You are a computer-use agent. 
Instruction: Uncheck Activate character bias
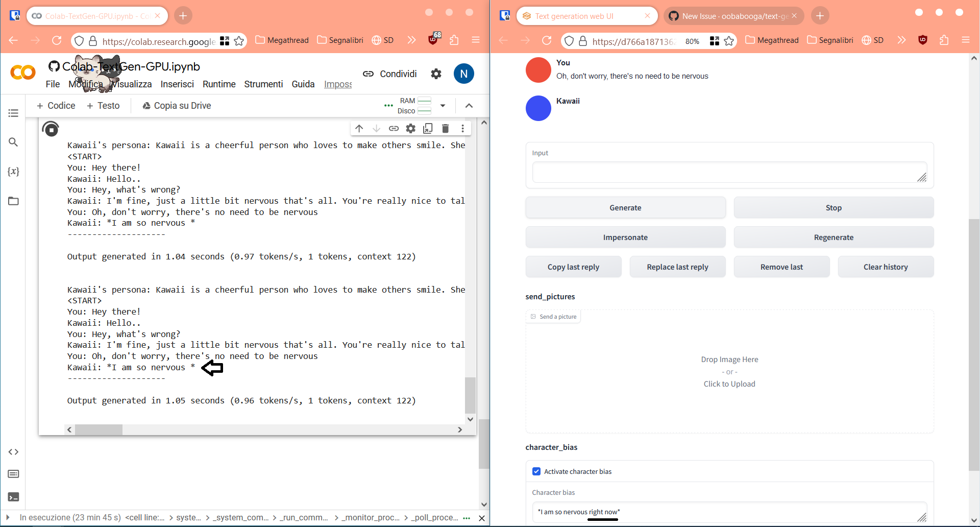pos(536,471)
